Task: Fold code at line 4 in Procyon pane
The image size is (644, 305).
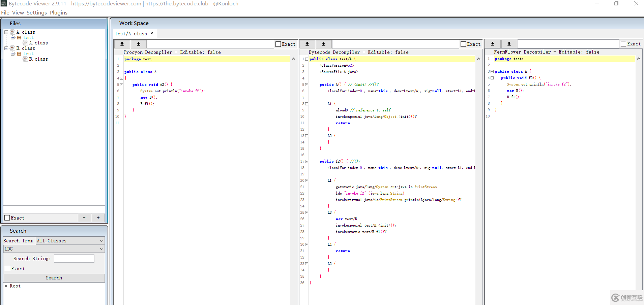Action: 122,78
